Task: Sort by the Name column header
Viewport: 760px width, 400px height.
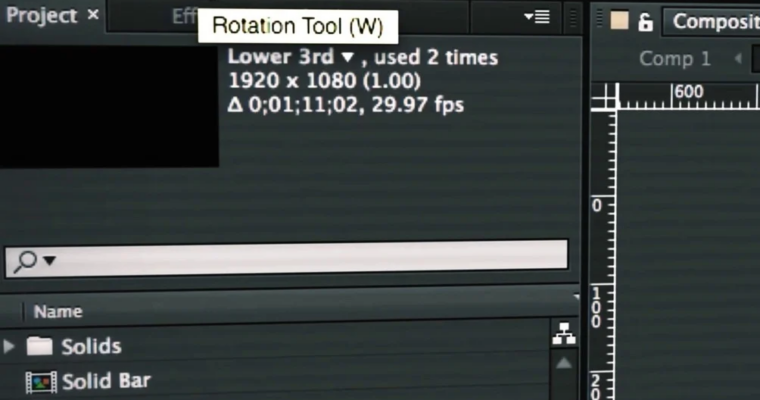Action: 58,311
